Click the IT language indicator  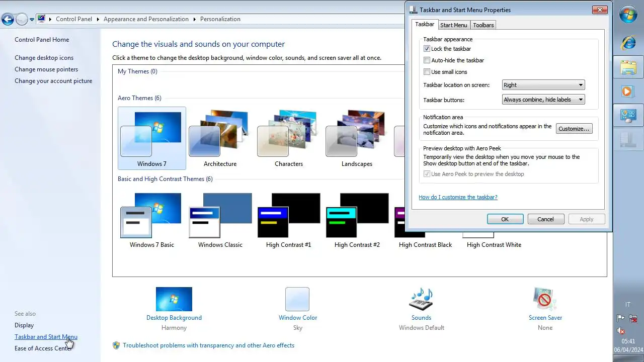628,305
